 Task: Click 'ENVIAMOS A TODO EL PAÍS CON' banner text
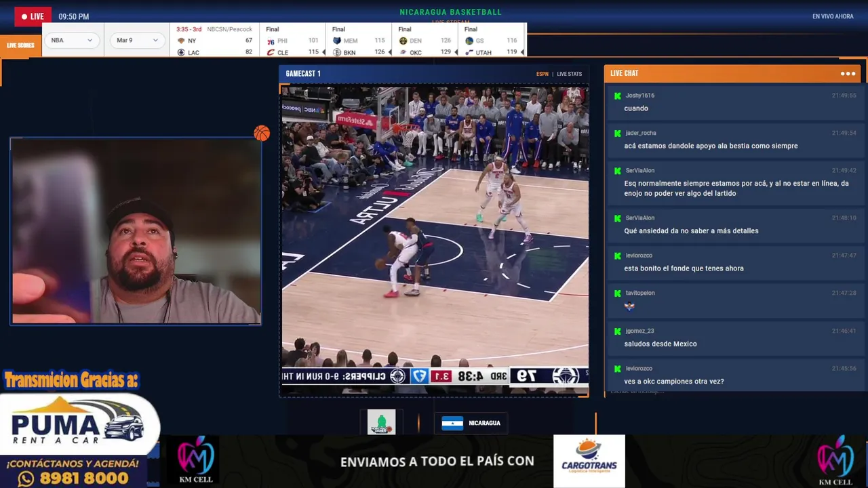coord(437,462)
